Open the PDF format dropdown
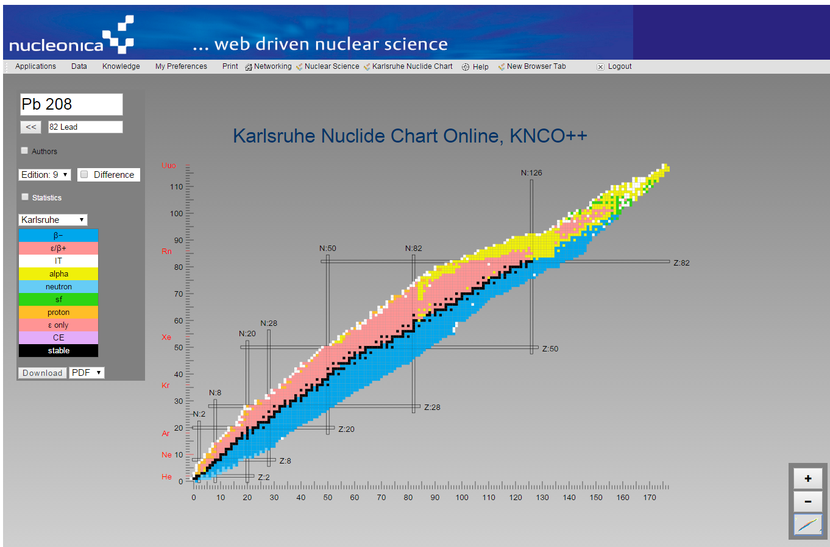 [87, 373]
